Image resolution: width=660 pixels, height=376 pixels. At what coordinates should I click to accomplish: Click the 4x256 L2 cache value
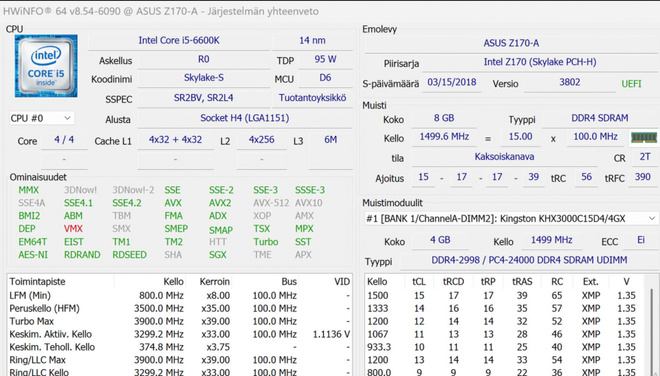coord(261,140)
